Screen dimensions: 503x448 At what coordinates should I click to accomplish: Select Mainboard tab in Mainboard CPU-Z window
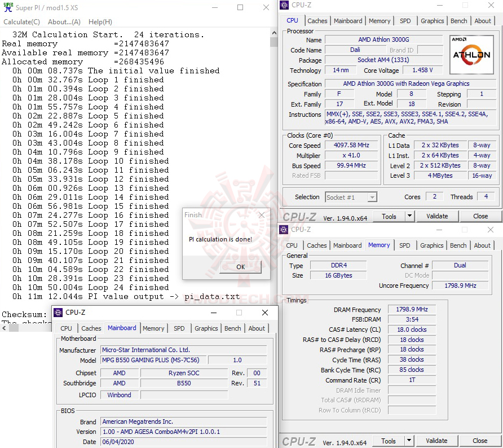tap(122, 328)
